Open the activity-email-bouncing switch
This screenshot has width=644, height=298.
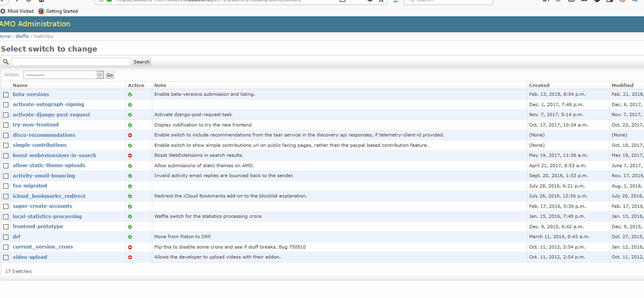[x=44, y=176]
